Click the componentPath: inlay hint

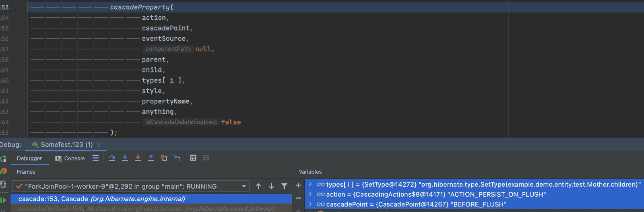[168, 49]
